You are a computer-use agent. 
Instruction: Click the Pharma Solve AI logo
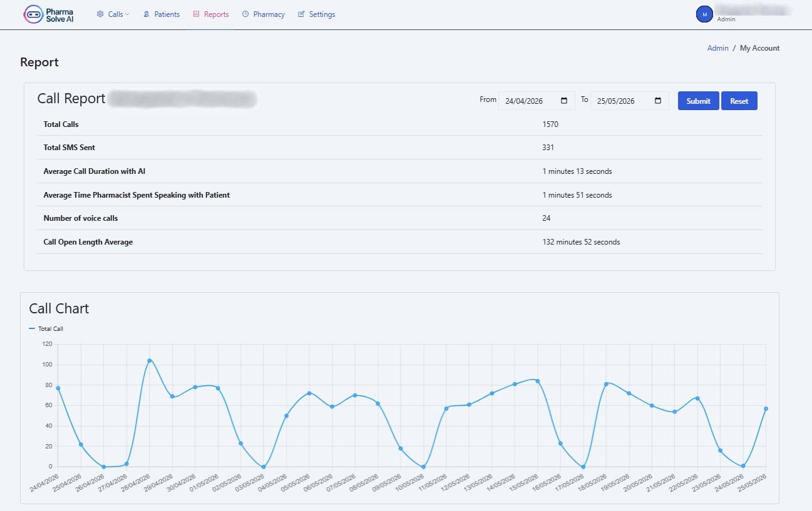[x=49, y=14]
